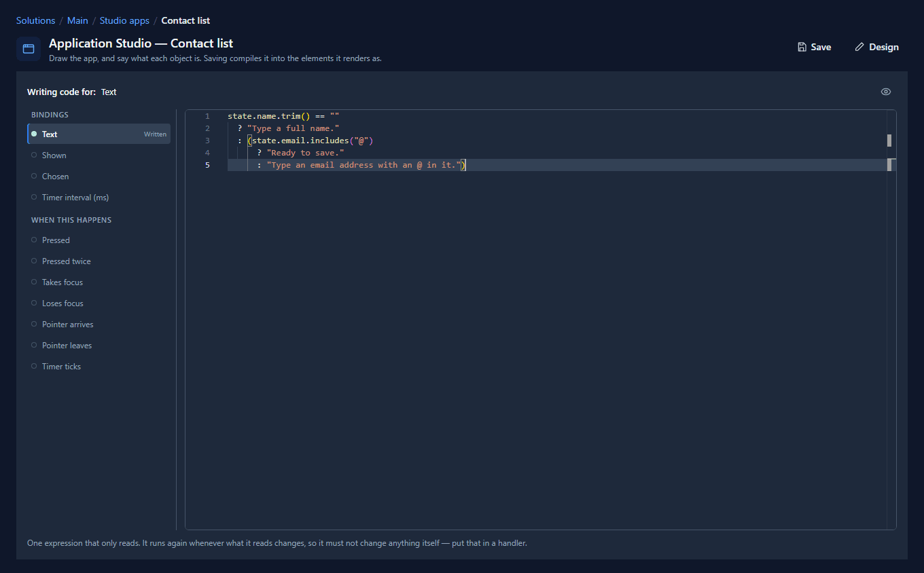Click the "Contact list" breadcrumb text
This screenshot has height=573, width=924.
pos(185,20)
